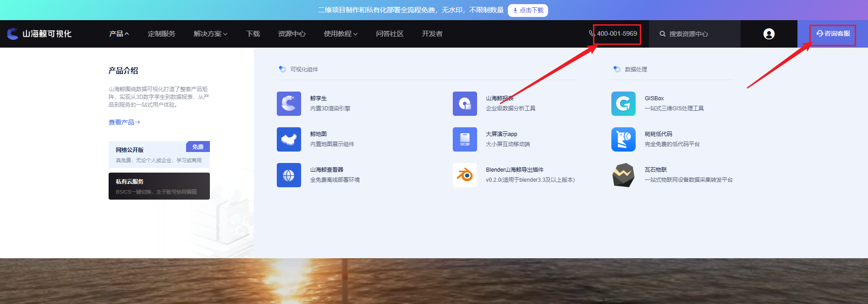Click the 鲸孪生 3D engine icon
868x304 pixels.
[x=289, y=103]
